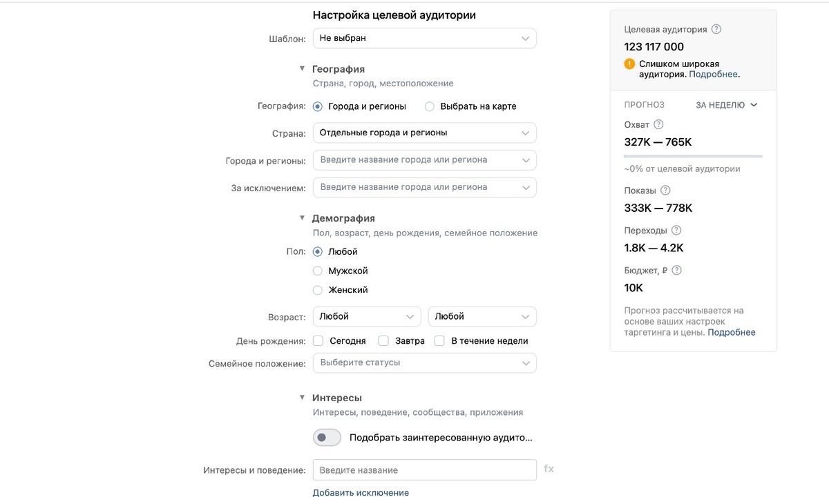
Task: Click the Показы help icon
Action: [667, 190]
